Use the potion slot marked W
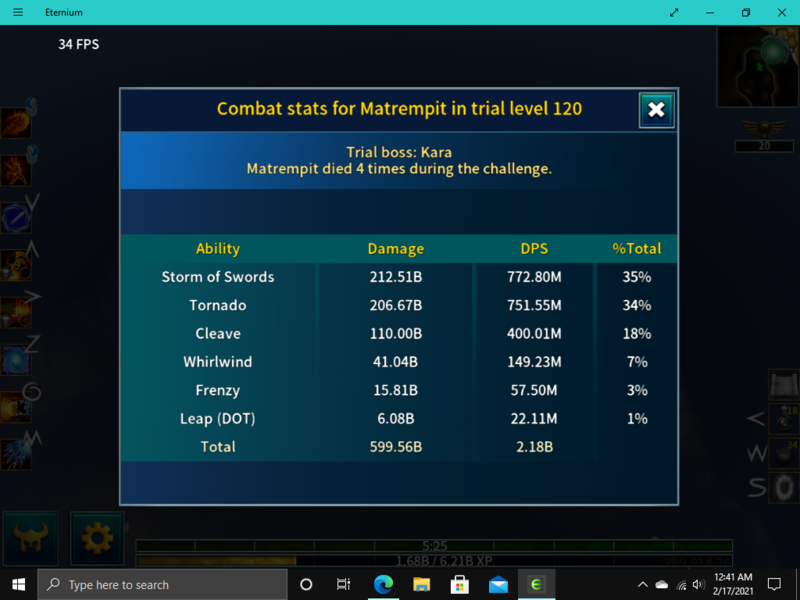 pyautogui.click(x=783, y=453)
